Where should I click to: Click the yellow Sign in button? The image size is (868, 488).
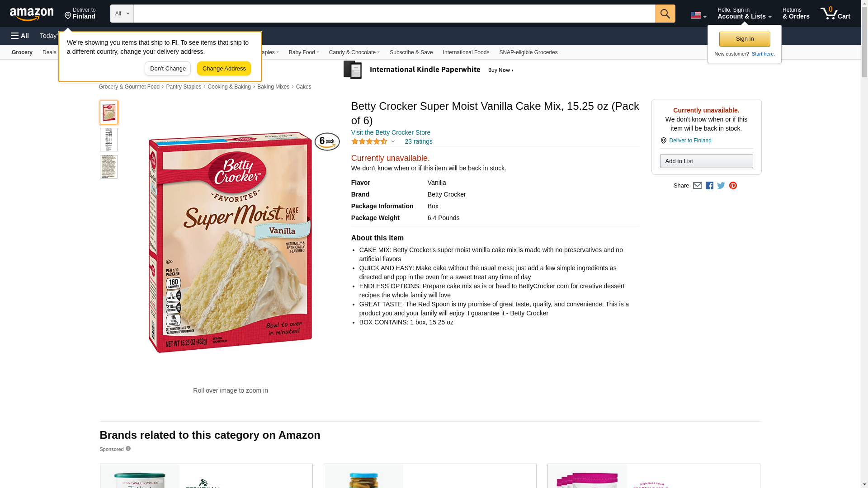point(745,39)
